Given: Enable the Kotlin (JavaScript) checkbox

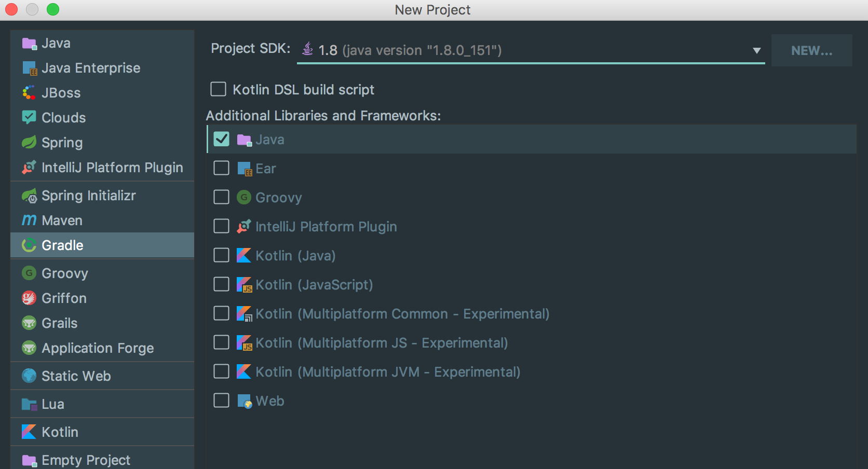Looking at the screenshot, I should point(221,284).
